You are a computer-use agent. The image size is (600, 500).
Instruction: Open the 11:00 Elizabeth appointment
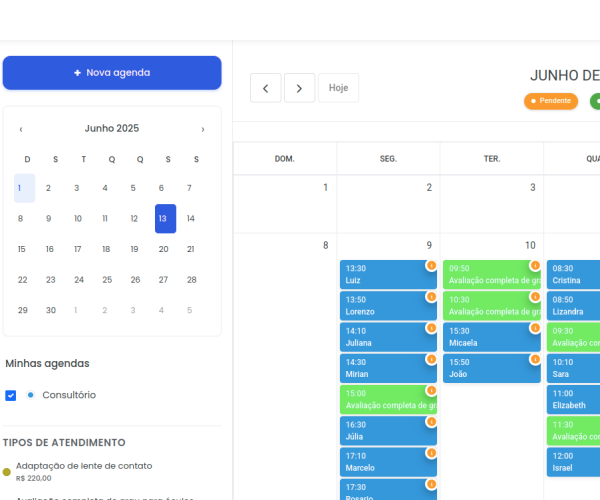(573, 400)
